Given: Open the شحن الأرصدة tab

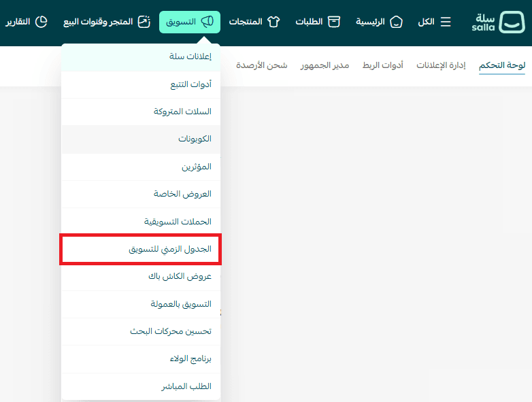Looking at the screenshot, I should [x=262, y=65].
